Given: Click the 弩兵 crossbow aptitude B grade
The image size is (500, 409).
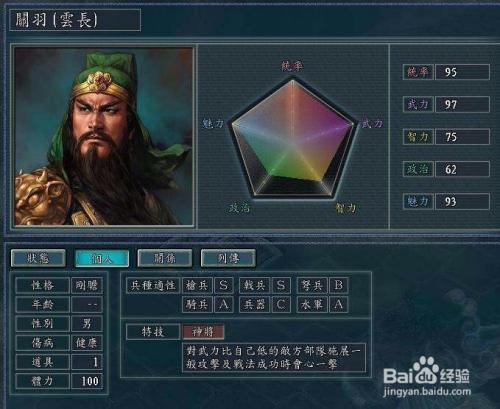Looking at the screenshot, I should click(339, 285).
